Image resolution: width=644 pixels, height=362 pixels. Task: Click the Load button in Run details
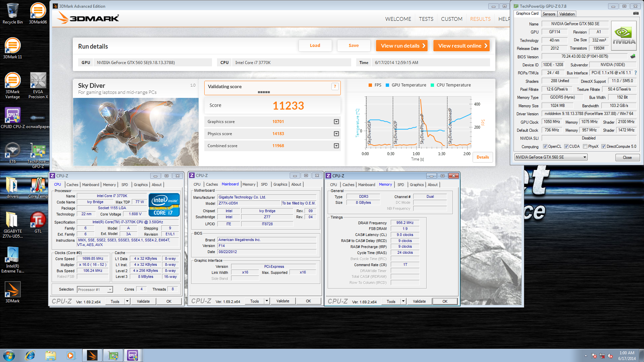[x=315, y=46]
